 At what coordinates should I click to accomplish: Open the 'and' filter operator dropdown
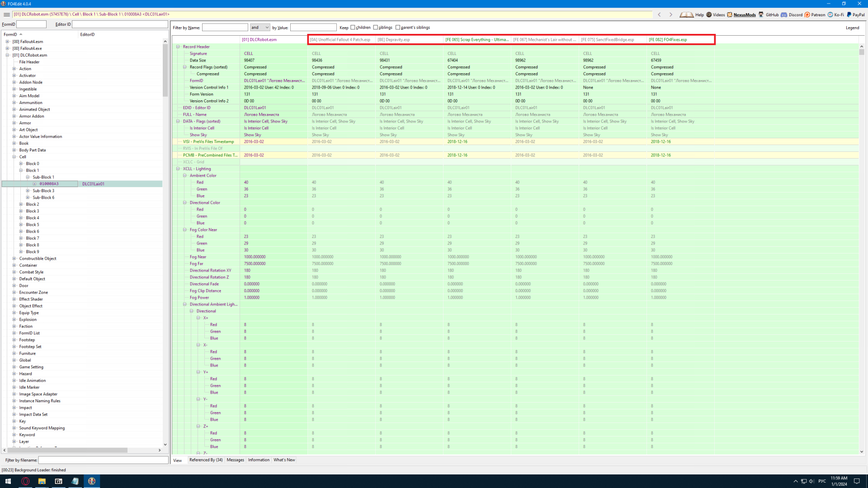pos(260,28)
